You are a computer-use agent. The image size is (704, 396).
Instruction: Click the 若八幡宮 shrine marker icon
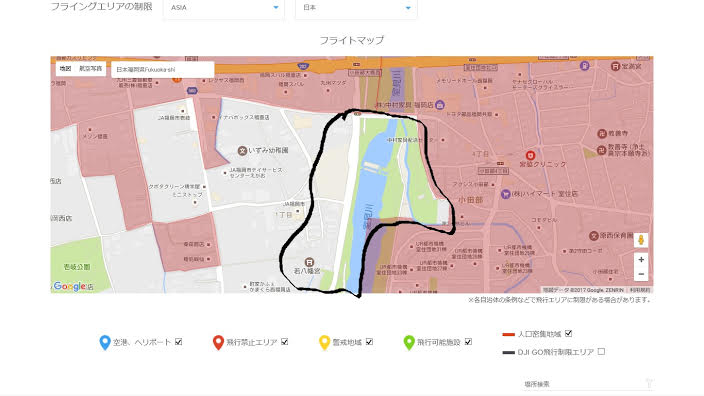(x=309, y=262)
